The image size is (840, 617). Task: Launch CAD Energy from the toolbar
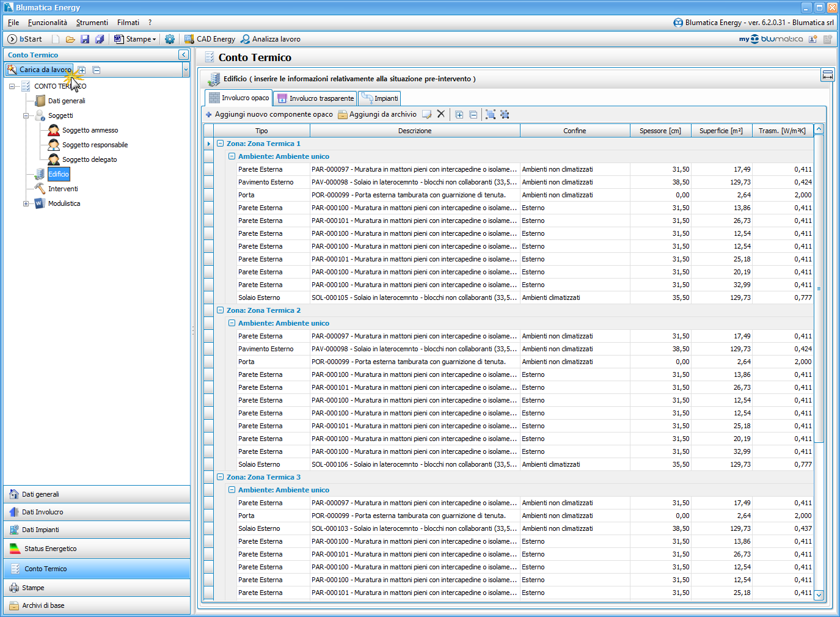210,39
